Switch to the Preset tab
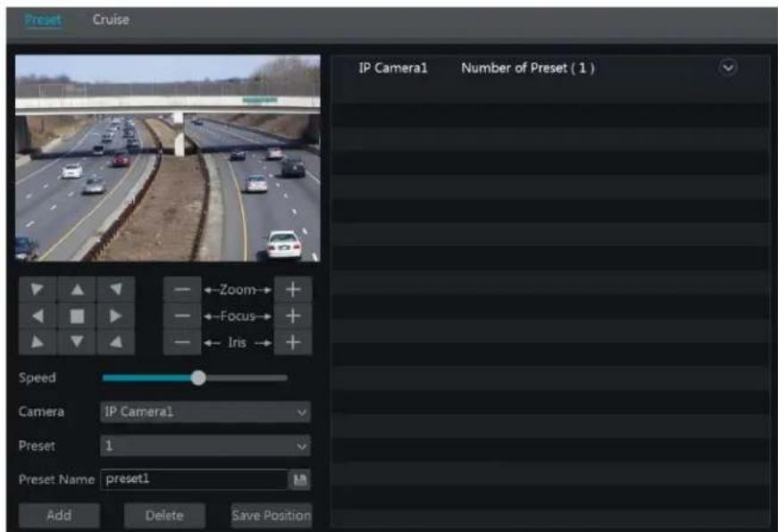The height and width of the screenshot is (532, 778). [x=43, y=20]
